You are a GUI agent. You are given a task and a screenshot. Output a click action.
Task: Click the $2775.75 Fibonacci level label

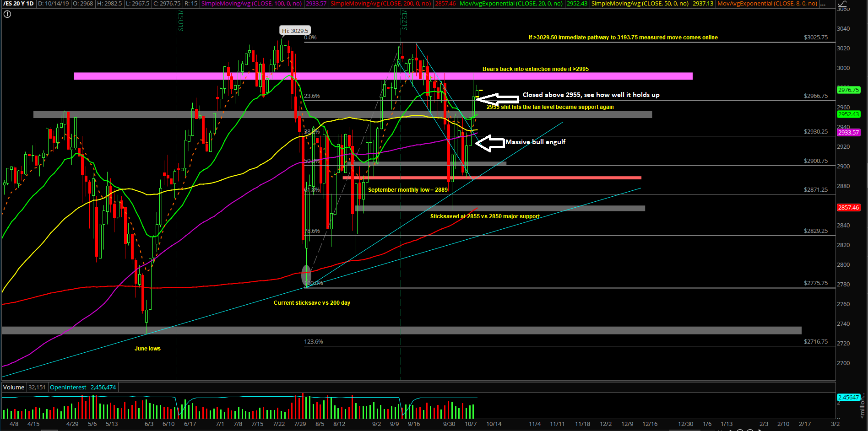coord(816,283)
